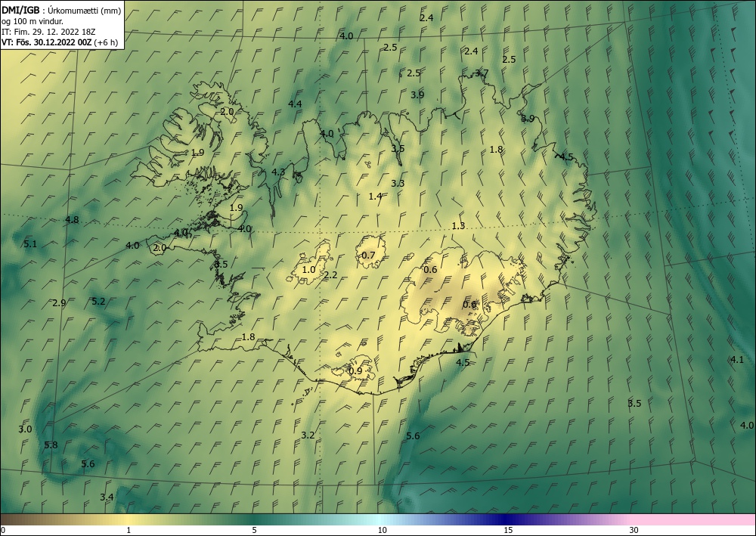The height and width of the screenshot is (536, 756).
Task: Click the 4.5 value on the east coast
Action: (566, 156)
